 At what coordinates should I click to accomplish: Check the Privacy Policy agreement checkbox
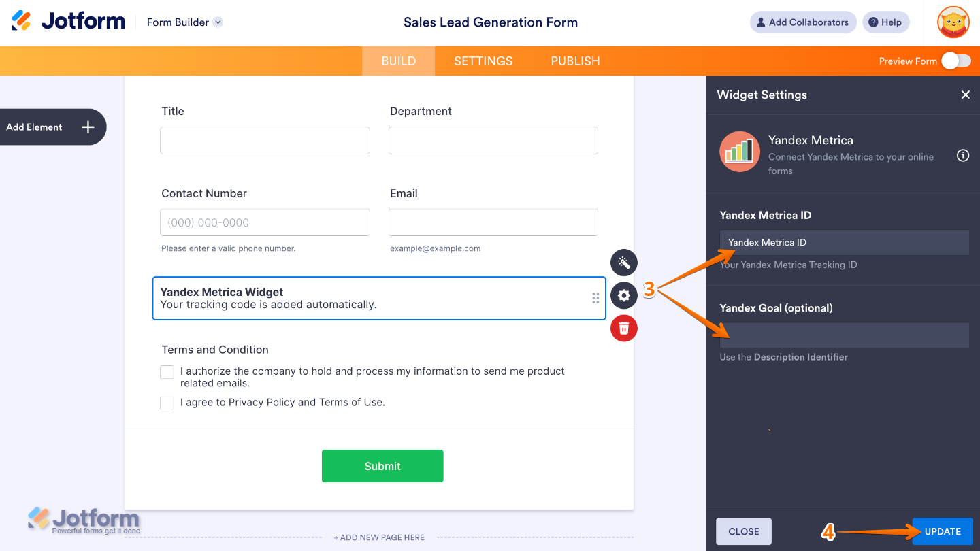(x=167, y=403)
